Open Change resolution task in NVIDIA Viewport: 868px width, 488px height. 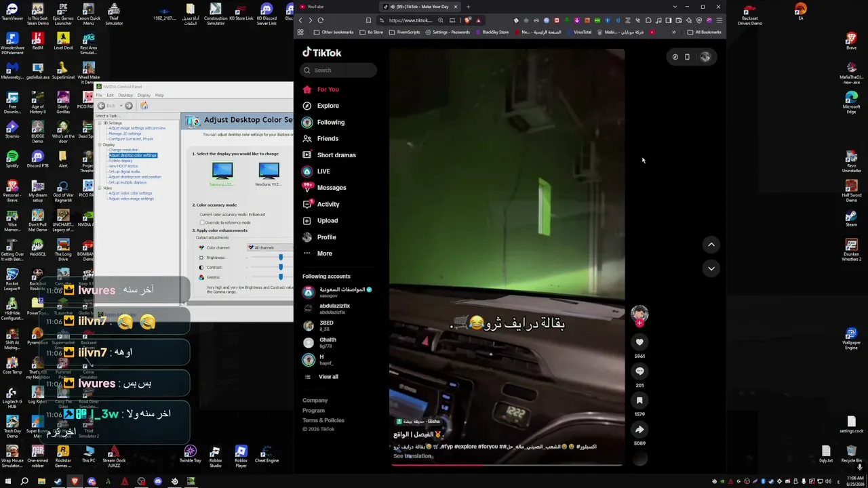coord(123,150)
